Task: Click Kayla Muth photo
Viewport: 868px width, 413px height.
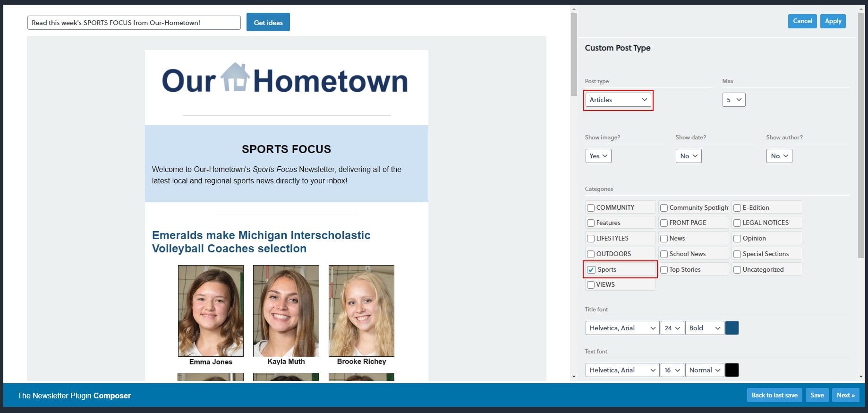Action: coord(286,310)
